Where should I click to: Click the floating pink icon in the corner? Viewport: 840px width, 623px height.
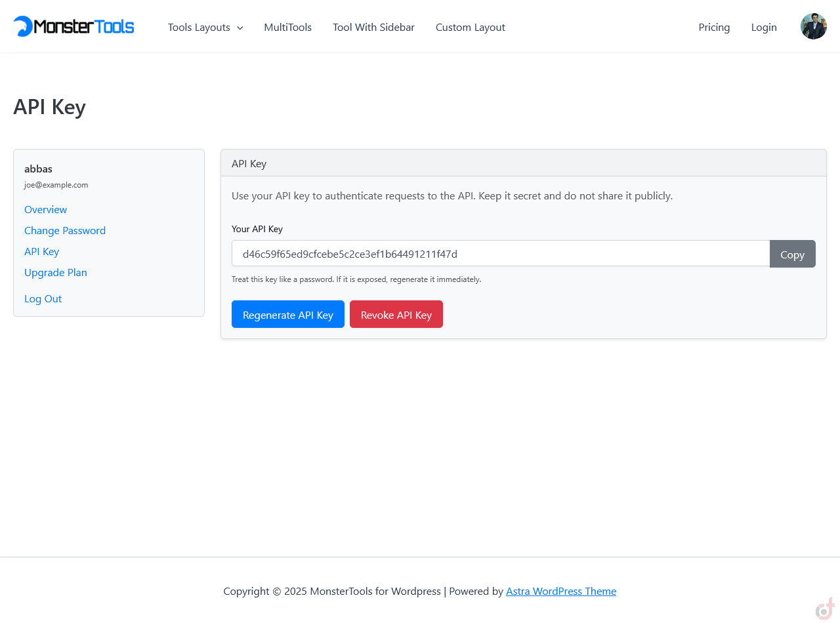pyautogui.click(x=825, y=609)
